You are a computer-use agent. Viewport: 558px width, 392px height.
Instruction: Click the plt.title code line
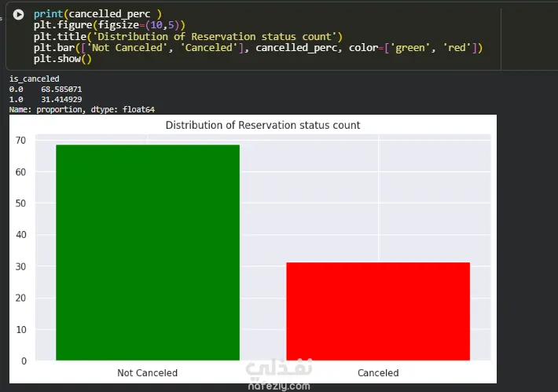tap(188, 37)
